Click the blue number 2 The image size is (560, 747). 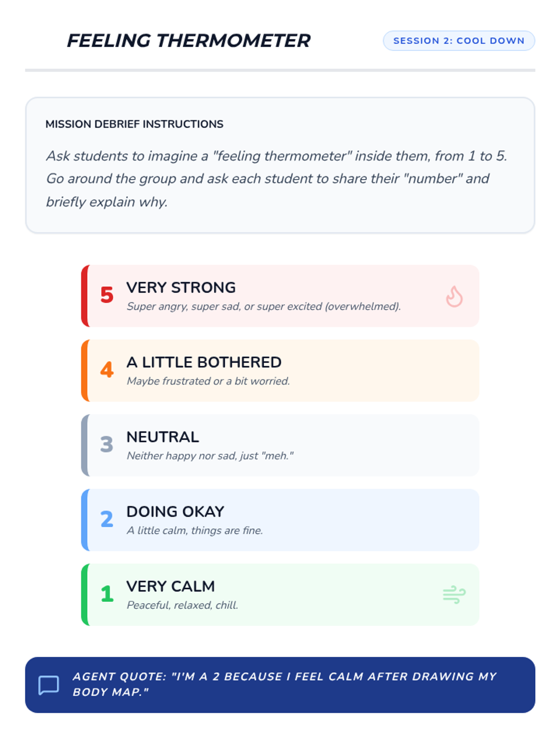click(x=107, y=519)
